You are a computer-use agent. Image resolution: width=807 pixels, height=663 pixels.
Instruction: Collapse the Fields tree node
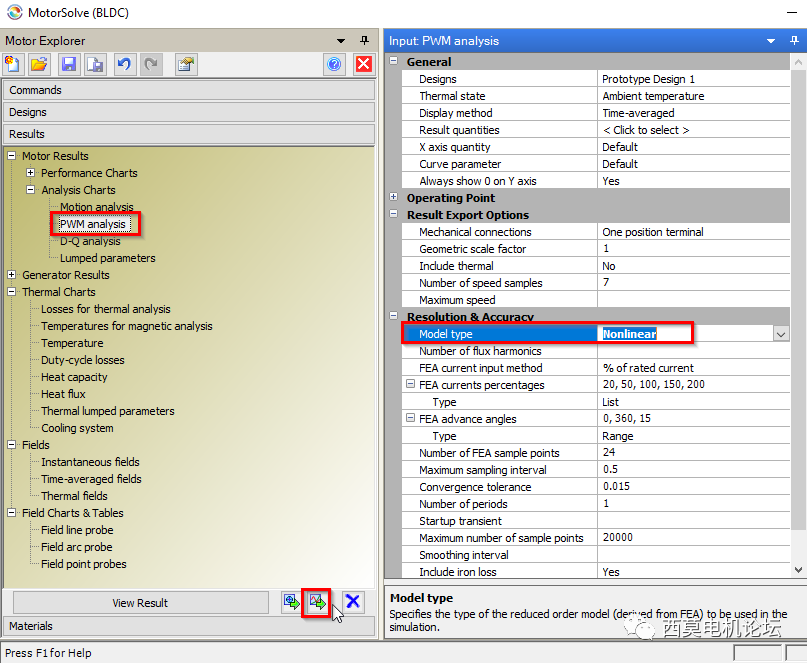click(x=11, y=444)
